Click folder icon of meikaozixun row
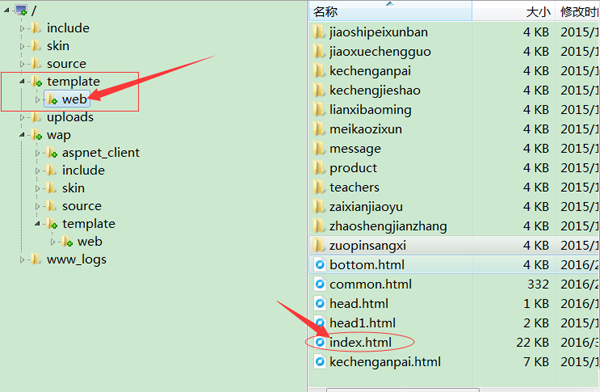 tap(318, 129)
